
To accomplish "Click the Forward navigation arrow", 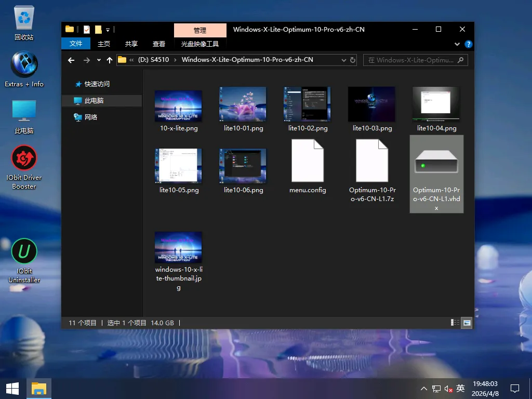I will (x=87, y=60).
